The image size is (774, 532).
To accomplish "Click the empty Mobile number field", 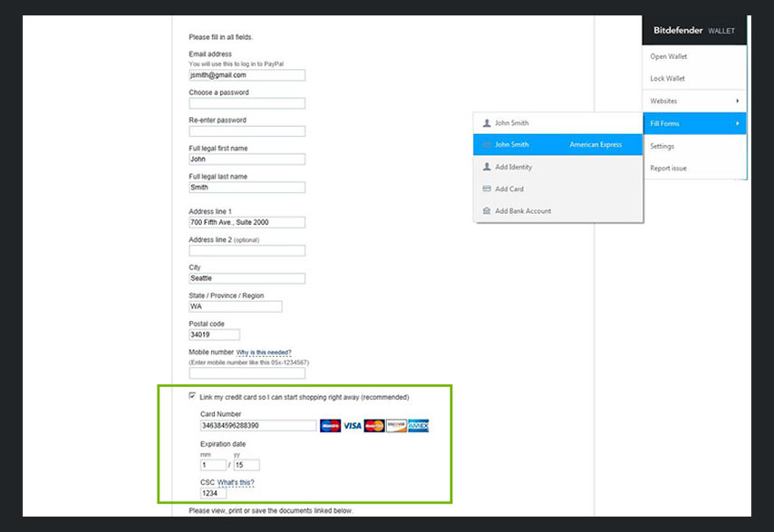I will tap(247, 373).
